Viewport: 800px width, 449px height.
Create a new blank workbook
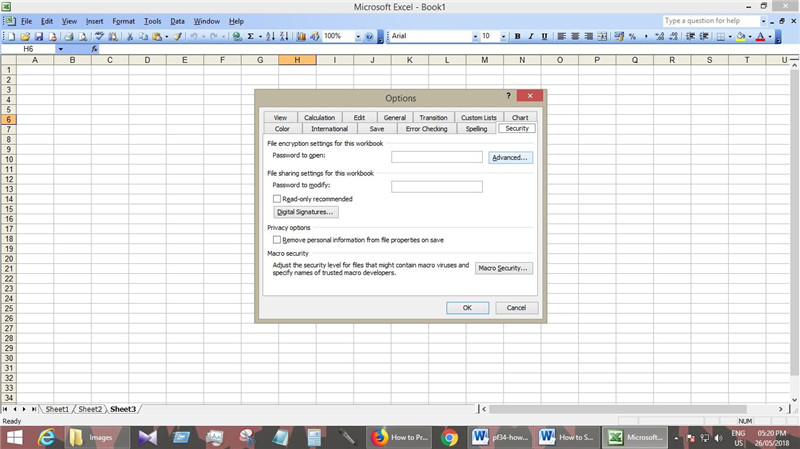click(11, 36)
